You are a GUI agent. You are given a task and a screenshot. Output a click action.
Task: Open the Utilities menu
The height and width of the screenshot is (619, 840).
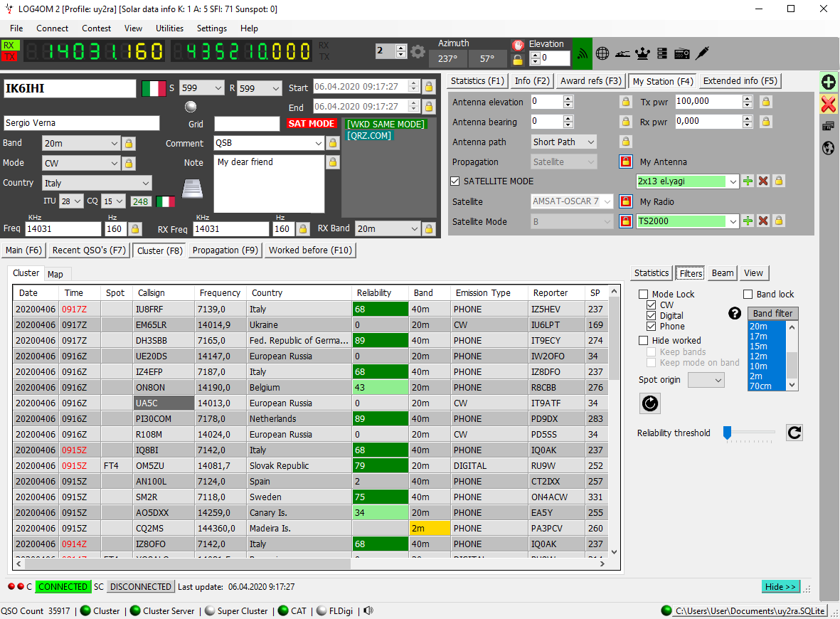point(169,28)
